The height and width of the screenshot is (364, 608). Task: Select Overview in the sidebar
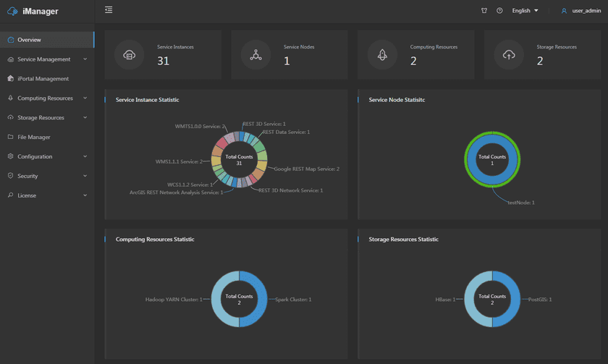[x=29, y=40]
